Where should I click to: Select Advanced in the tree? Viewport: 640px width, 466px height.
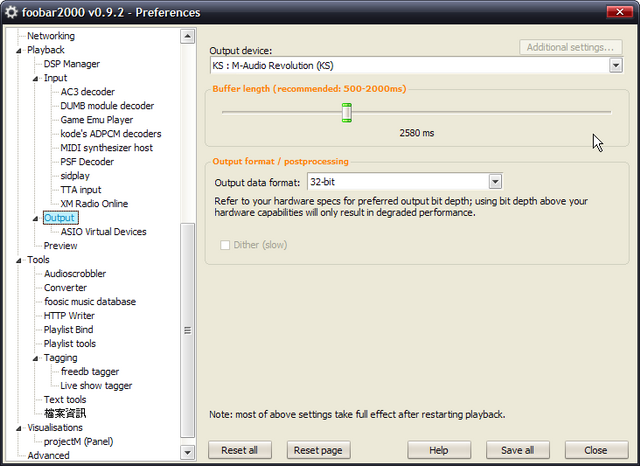coord(49,455)
